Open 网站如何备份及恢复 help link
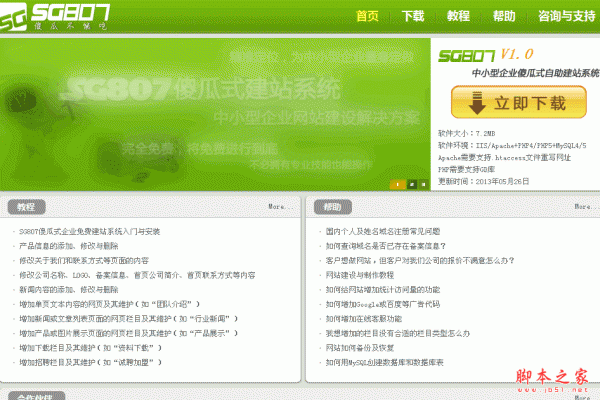The width and height of the screenshot is (600, 400). 360,348
